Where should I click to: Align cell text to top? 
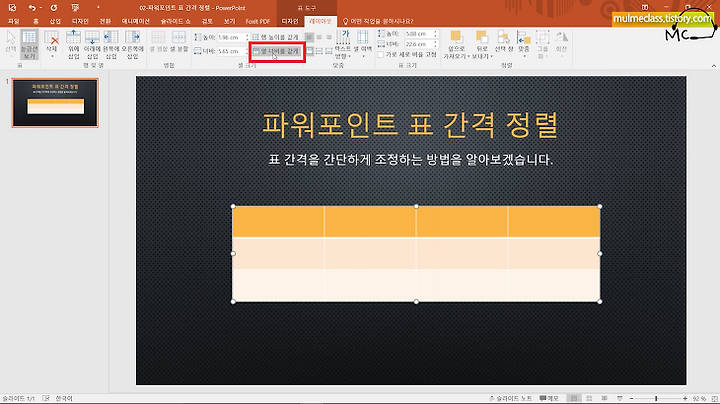(x=309, y=51)
